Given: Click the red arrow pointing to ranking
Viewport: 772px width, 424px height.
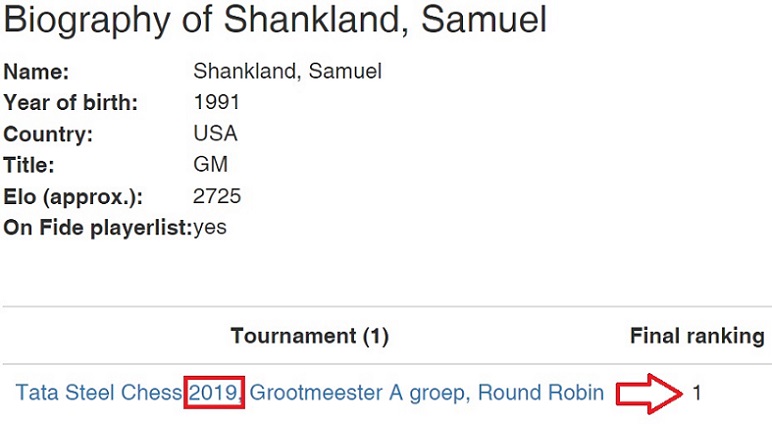Looking at the screenshot, I should [648, 393].
